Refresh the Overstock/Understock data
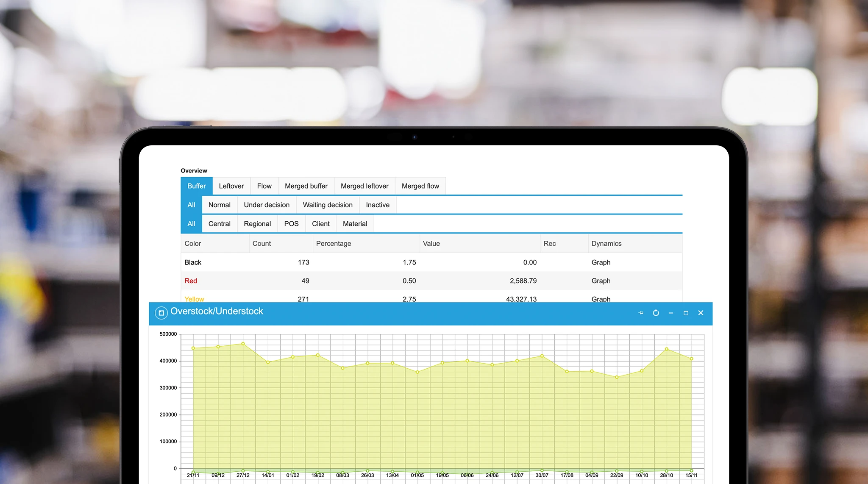Screen dimensions: 868x484 click(x=656, y=313)
